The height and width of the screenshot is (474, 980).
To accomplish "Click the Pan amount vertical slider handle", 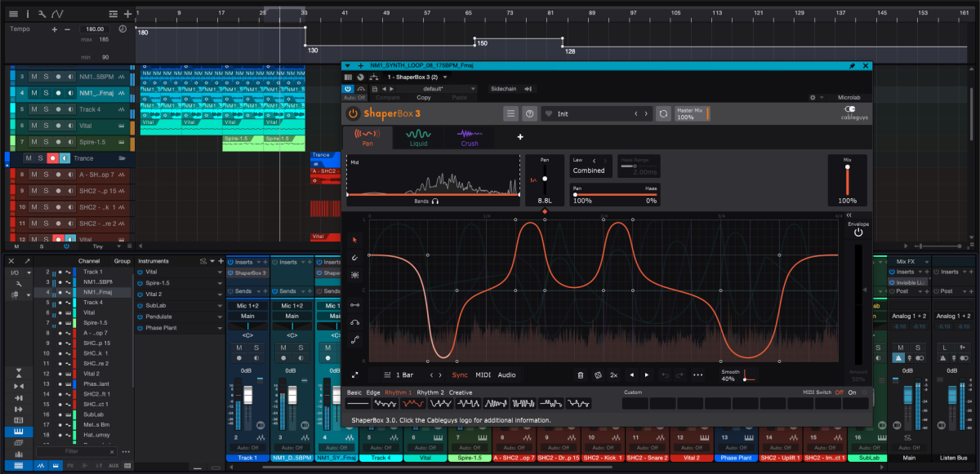I will pyautogui.click(x=545, y=179).
